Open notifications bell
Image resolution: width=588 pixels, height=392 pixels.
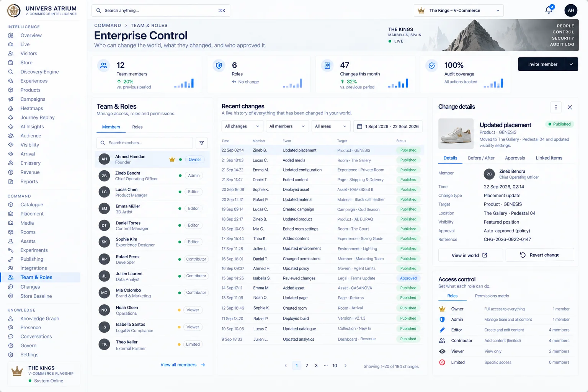tap(549, 10)
